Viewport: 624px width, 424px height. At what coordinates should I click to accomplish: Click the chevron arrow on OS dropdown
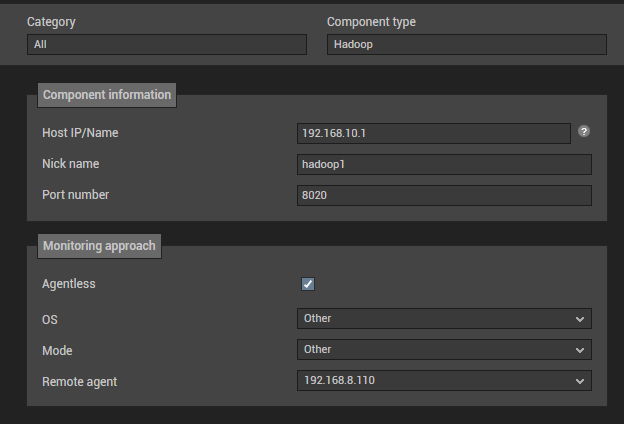coord(580,319)
